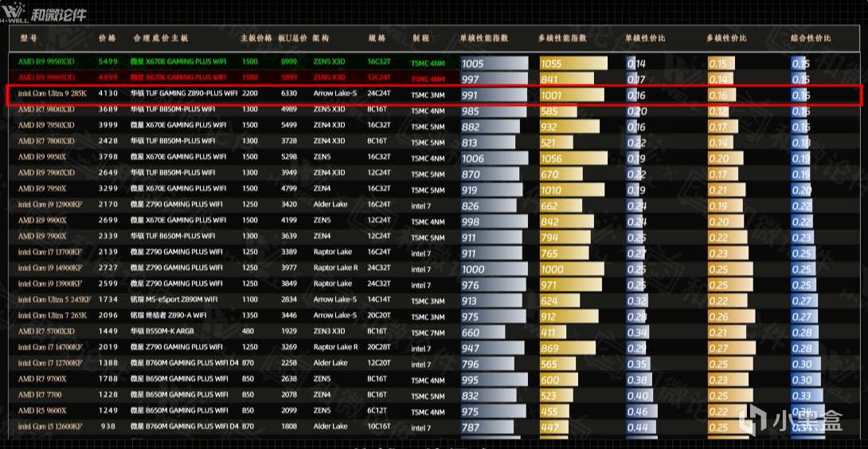Select the 架构 column header
The image size is (868, 449).
(320, 38)
